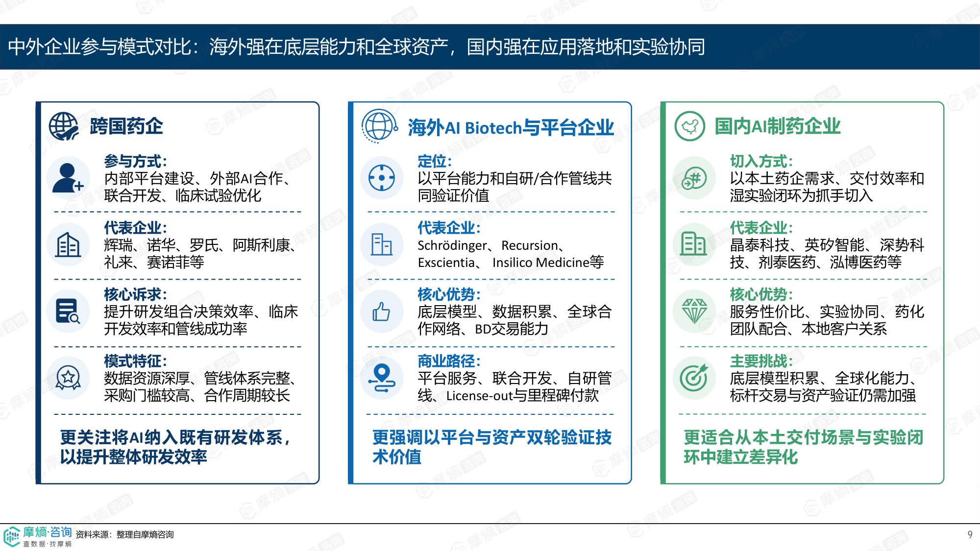Click the star badge icon beside 模式特征
The height and width of the screenshot is (551, 980).
point(68,378)
